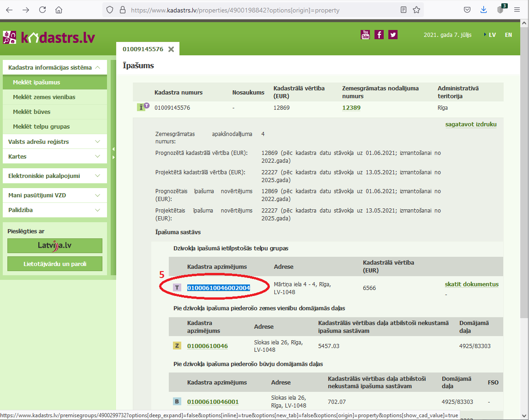Go to browser Home page
Screen dimensions: 529x420
tap(59, 10)
